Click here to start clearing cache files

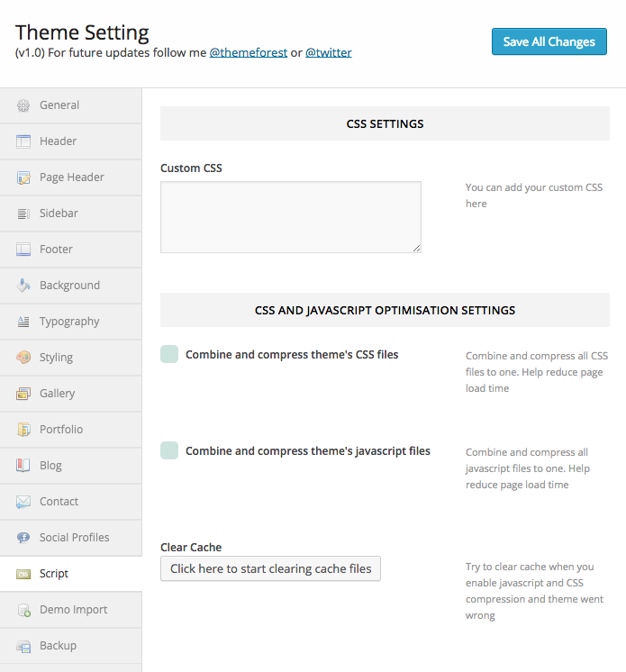[x=270, y=568]
